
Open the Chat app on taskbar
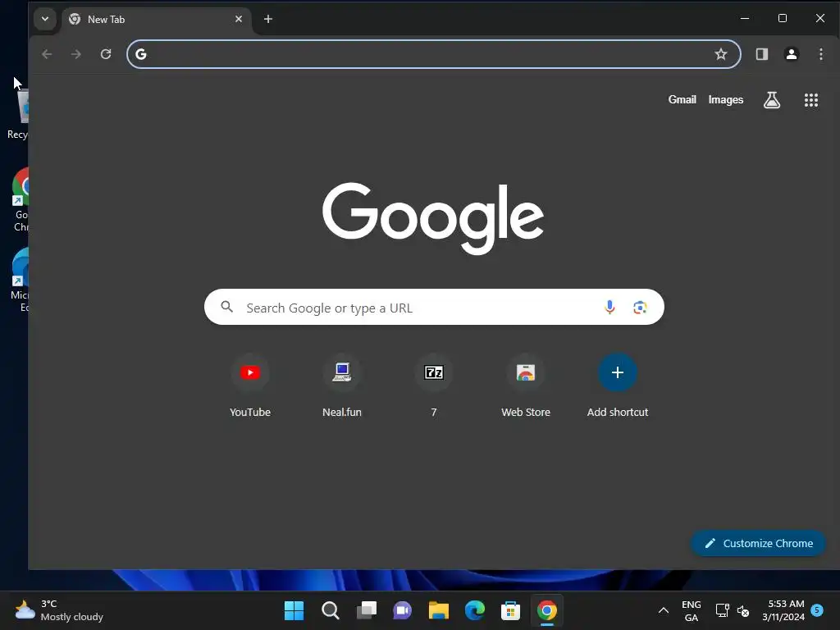pos(402,610)
